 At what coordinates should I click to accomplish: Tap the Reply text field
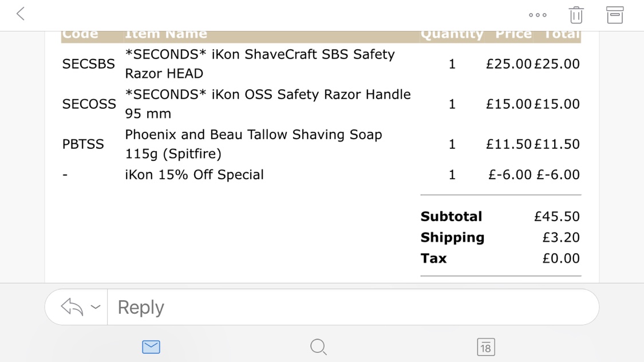(x=353, y=307)
